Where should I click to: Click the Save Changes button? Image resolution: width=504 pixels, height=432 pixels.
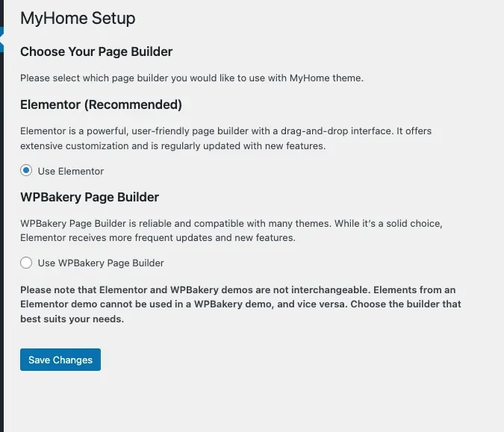click(60, 360)
